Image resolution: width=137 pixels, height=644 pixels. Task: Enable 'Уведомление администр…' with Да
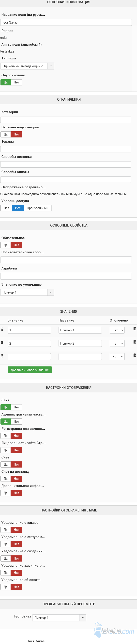point(5,573)
